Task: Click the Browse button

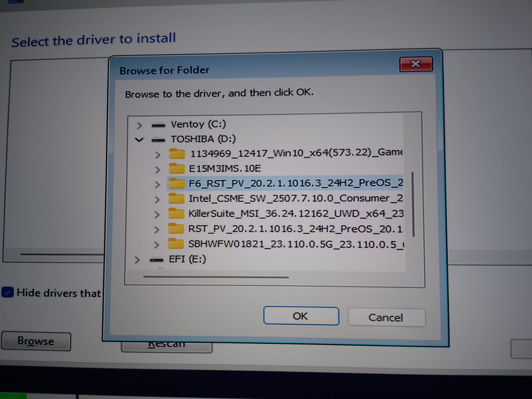Action: 36,341
